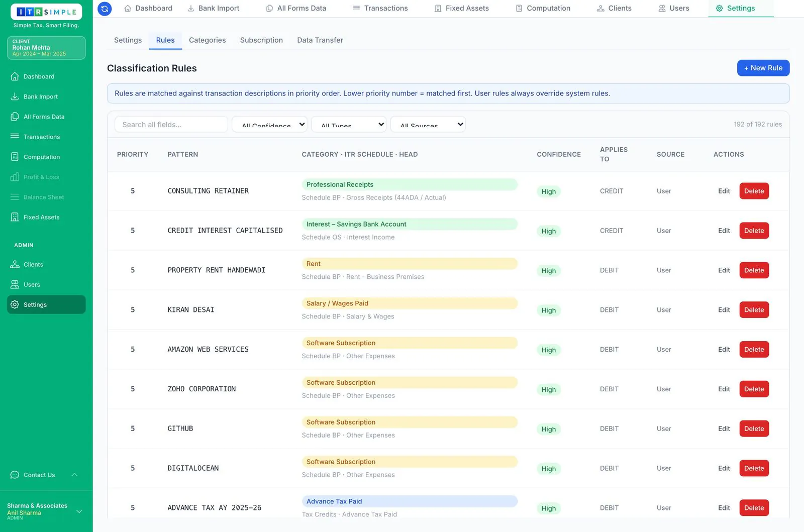The height and width of the screenshot is (532, 804).
Task: Click the Profit & Loss chart icon
Action: pyautogui.click(x=15, y=177)
